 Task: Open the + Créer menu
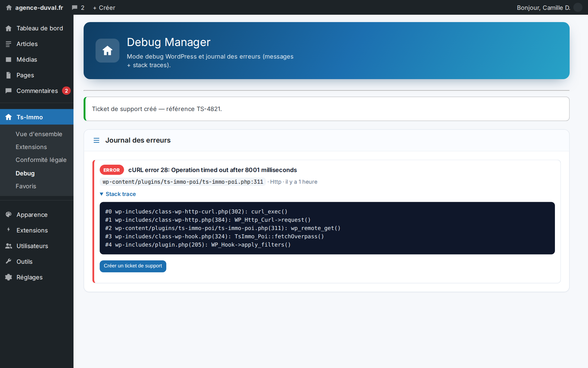(x=104, y=8)
